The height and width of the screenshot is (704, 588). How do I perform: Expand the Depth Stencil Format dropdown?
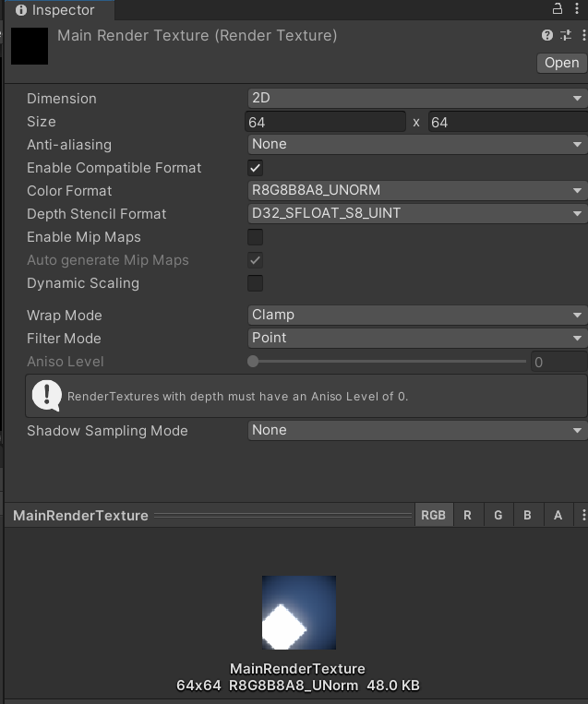pos(417,214)
